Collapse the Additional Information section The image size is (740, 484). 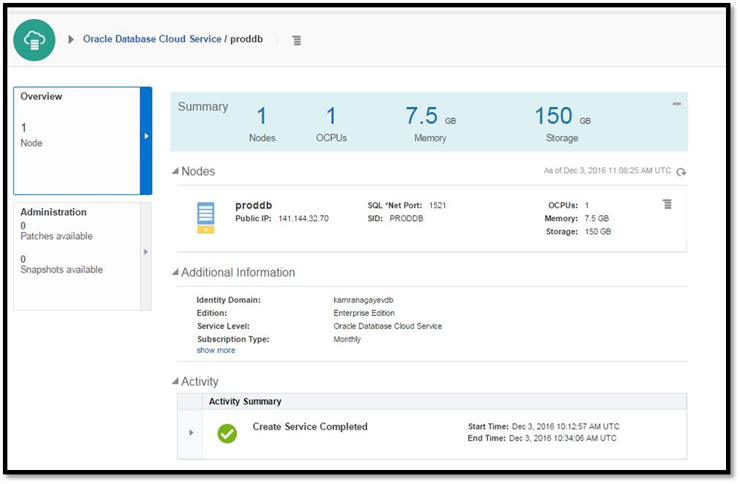(x=175, y=273)
